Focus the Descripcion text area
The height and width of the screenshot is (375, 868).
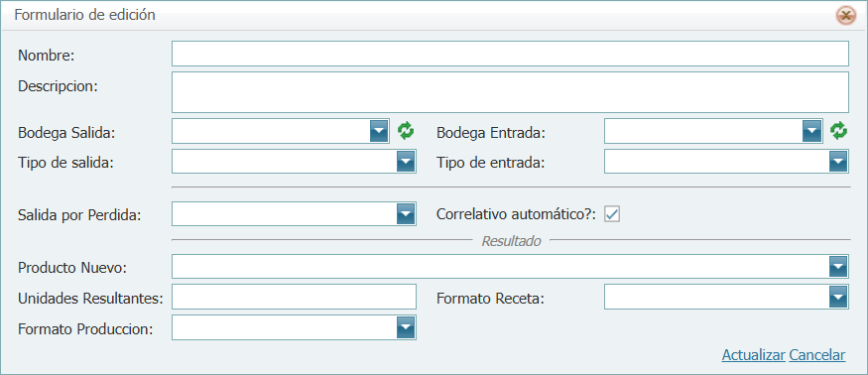510,92
